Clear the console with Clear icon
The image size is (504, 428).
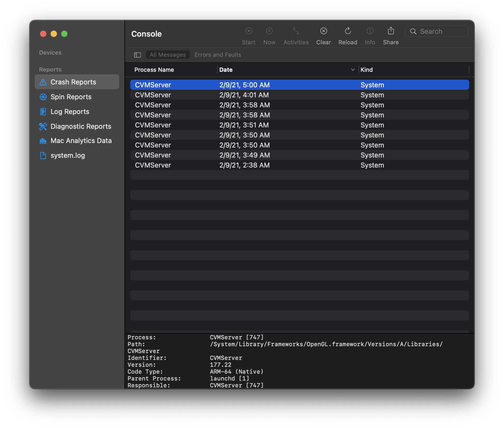[x=323, y=31]
